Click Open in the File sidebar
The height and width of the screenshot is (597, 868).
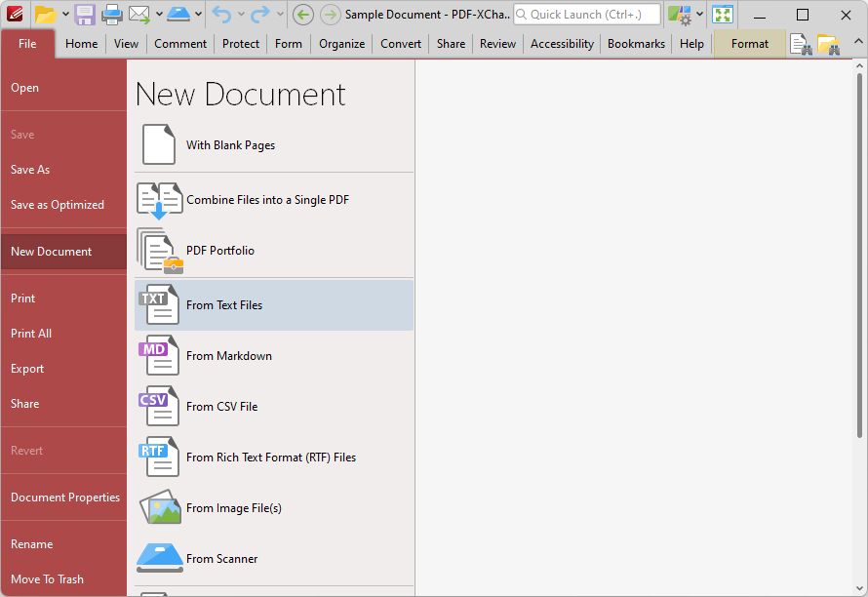(x=63, y=88)
